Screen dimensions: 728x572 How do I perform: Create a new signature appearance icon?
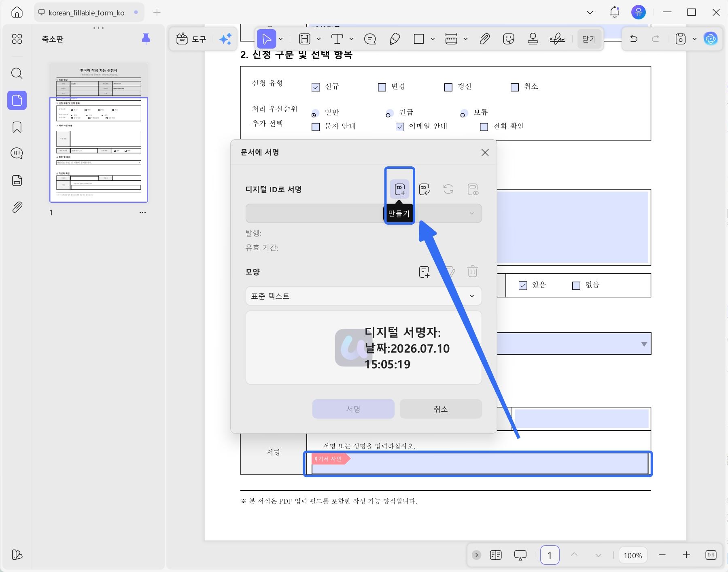(x=424, y=272)
